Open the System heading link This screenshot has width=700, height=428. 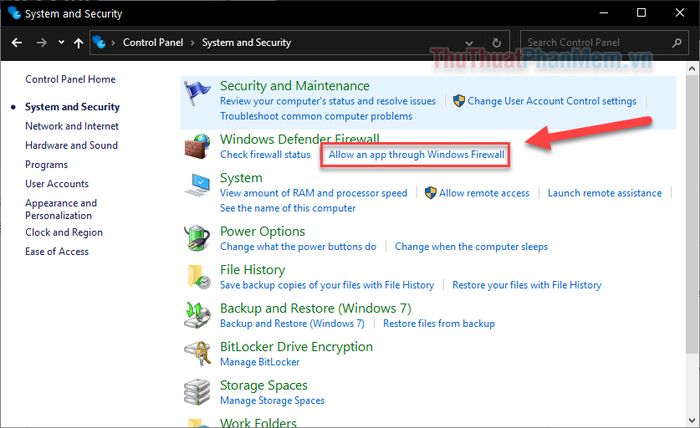241,178
